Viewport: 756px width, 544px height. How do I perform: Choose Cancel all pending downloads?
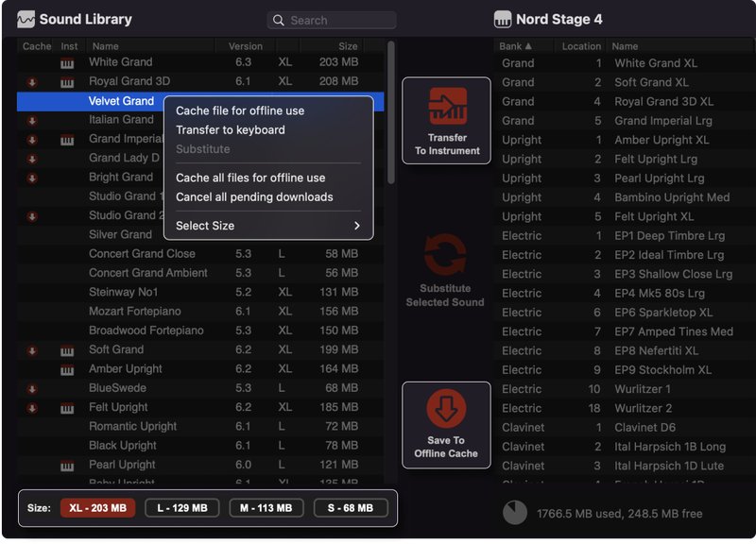coord(254,197)
